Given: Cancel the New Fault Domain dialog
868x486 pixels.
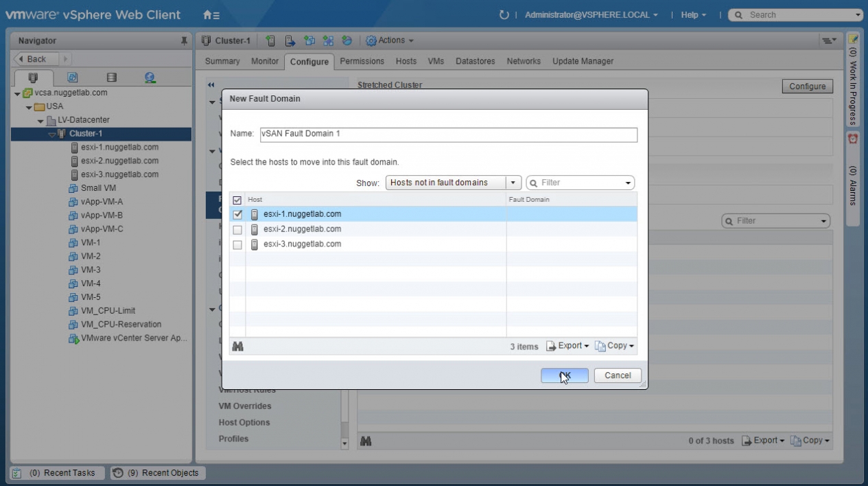Looking at the screenshot, I should click(x=618, y=375).
